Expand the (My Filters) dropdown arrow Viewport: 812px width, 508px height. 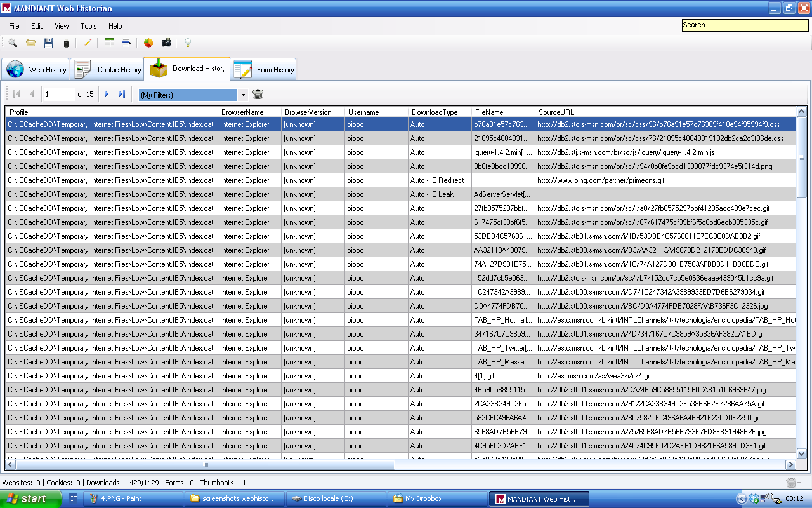click(243, 95)
